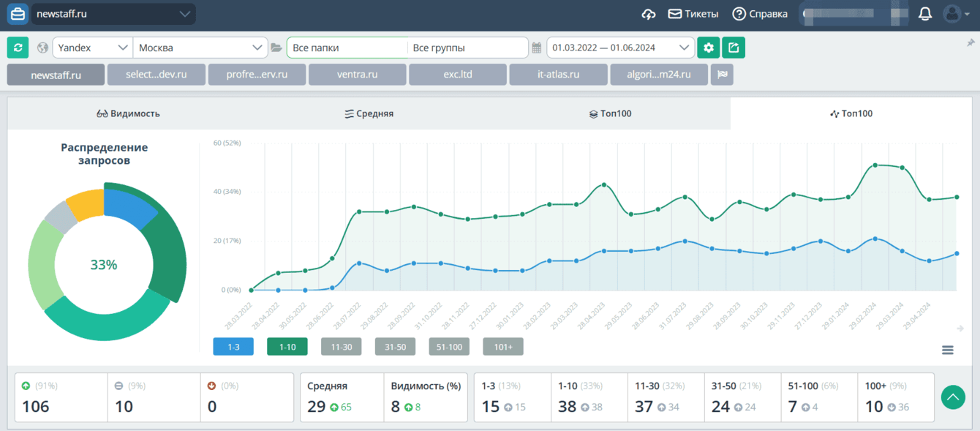980x431 pixels.
Task: Enable the 101+ series in chart
Action: 503,347
